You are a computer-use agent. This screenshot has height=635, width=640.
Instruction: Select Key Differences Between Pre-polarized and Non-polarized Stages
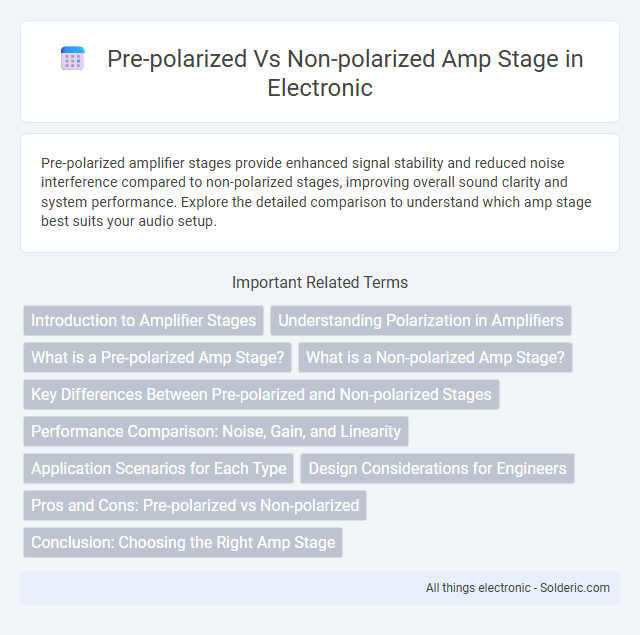[x=261, y=394]
